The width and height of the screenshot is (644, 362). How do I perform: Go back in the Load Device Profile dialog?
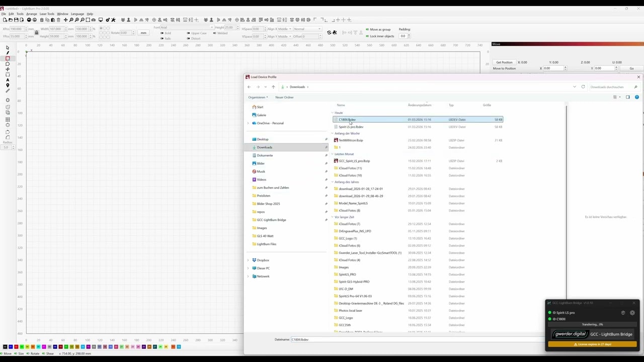coord(249,87)
